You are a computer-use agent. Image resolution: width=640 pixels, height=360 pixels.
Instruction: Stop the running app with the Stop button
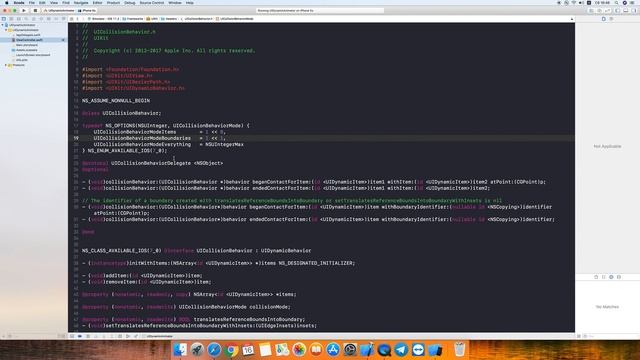point(35,10)
